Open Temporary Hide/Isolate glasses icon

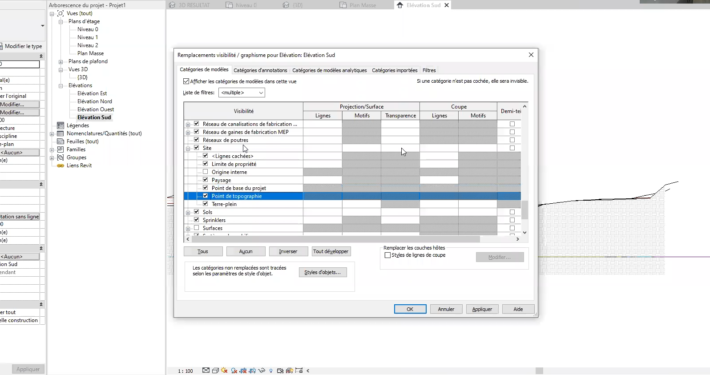click(262, 370)
